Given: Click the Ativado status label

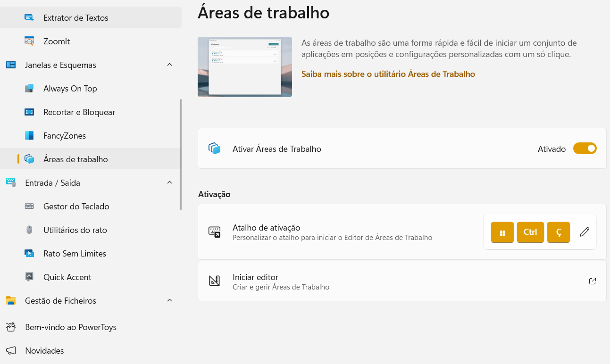Looking at the screenshot, I should point(552,149).
